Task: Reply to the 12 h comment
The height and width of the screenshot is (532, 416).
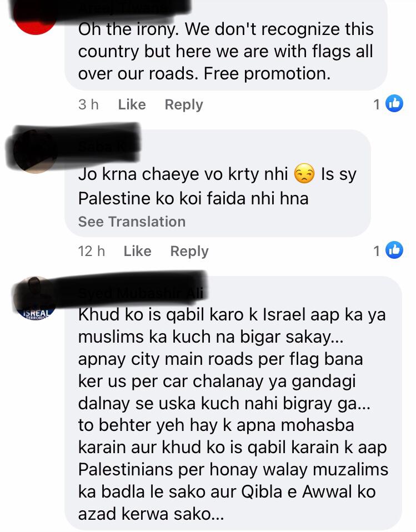Action: click(x=189, y=251)
